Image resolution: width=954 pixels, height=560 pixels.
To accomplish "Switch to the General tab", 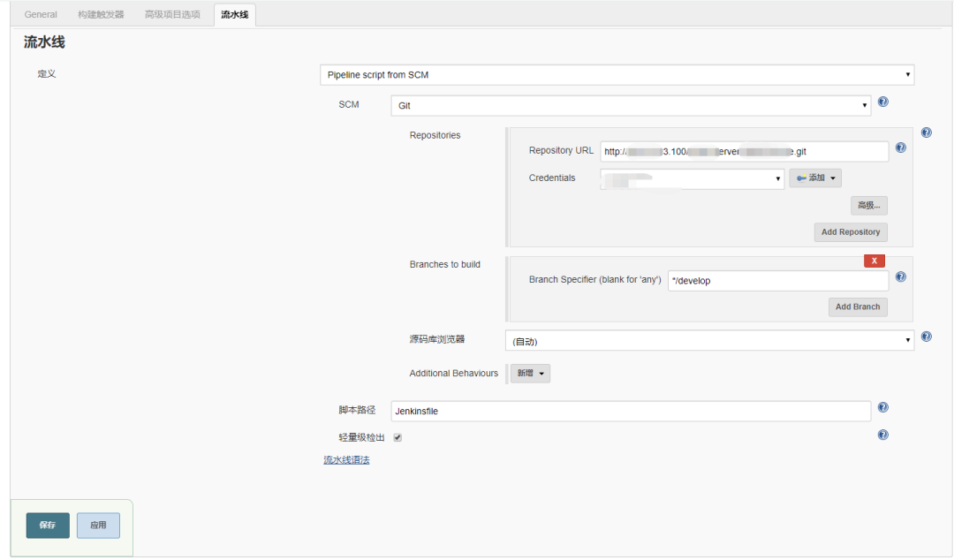I will tap(42, 15).
